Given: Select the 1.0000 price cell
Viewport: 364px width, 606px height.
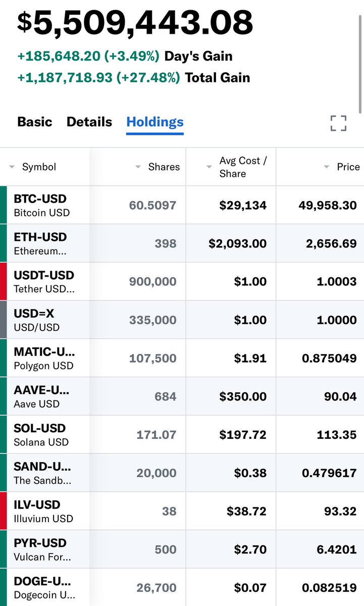Looking at the screenshot, I should click(x=320, y=320).
